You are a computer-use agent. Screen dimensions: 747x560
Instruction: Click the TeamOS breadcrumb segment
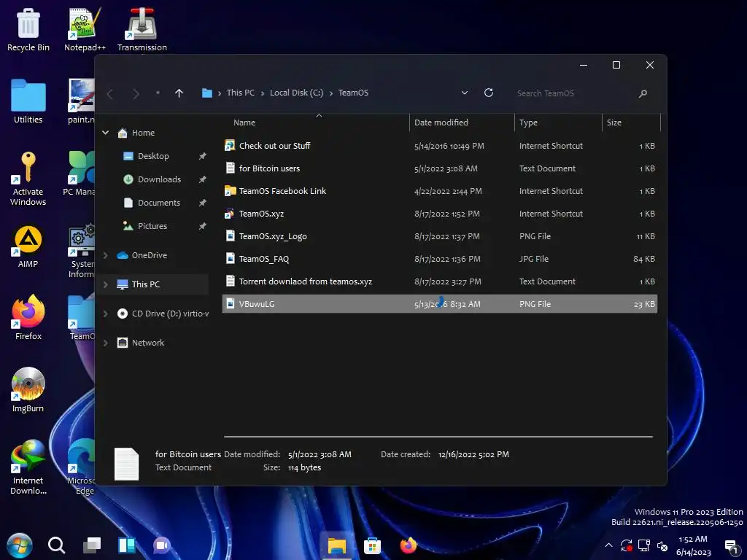(x=353, y=93)
